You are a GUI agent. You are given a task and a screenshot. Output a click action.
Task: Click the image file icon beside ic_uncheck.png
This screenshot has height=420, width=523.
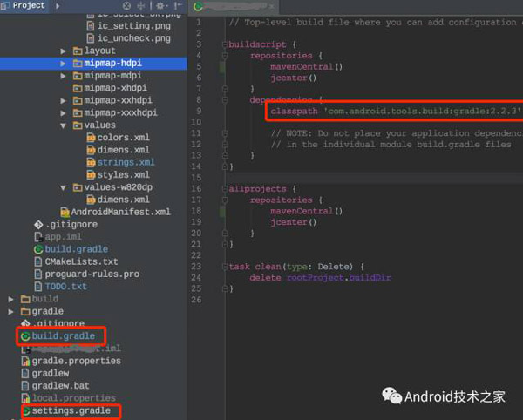[x=91, y=38]
